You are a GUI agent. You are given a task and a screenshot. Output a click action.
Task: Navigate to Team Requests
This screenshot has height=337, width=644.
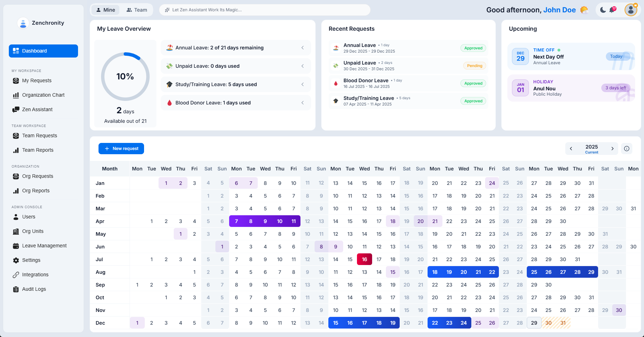(39, 136)
